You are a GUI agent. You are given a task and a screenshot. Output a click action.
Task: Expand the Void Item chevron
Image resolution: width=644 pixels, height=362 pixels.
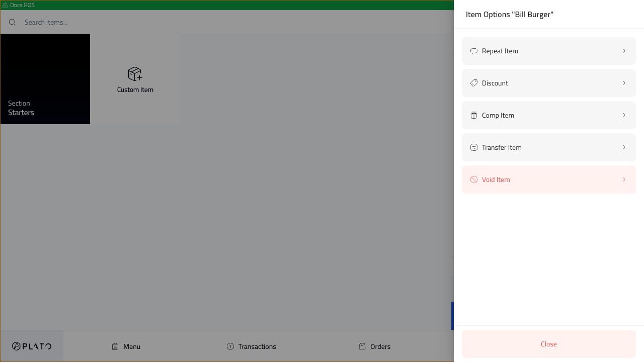[x=624, y=179]
